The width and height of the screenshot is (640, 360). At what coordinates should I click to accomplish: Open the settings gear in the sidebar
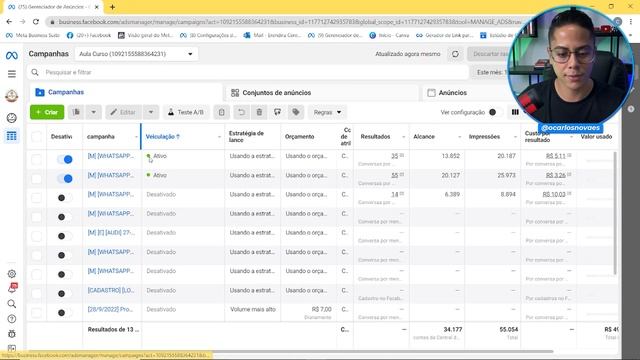tap(11, 274)
